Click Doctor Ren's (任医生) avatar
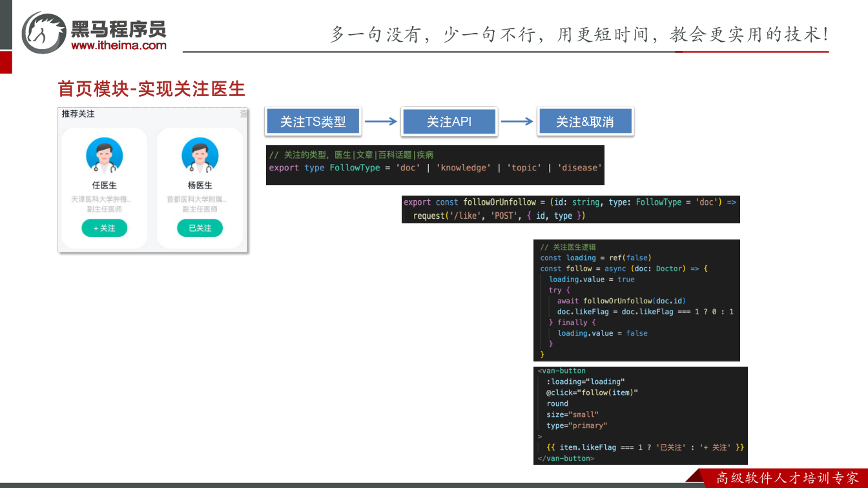 [105, 156]
